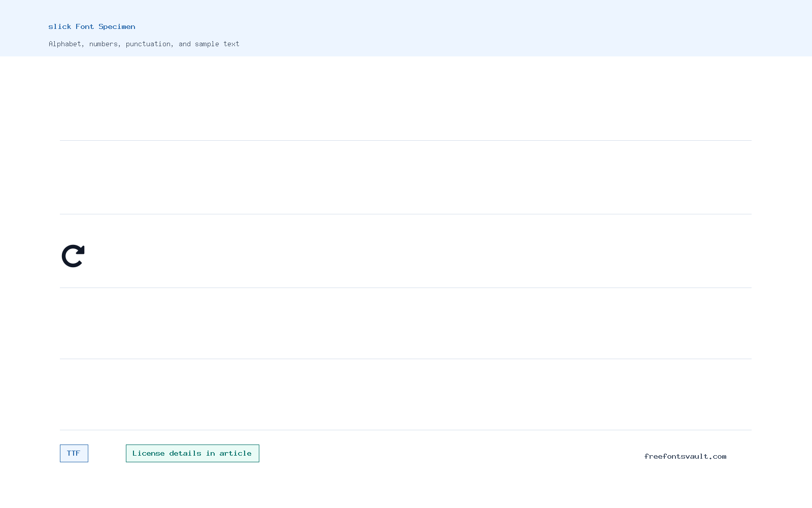The height and width of the screenshot is (508, 812).
Task: Click the slick Font Specimen title
Action: (92, 26)
